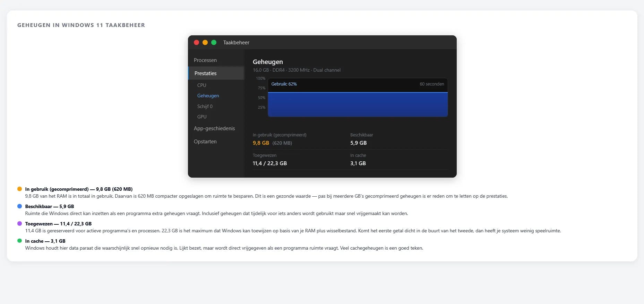Click the 100% axis label on the graph
This screenshot has height=304, width=644.
(260, 78)
